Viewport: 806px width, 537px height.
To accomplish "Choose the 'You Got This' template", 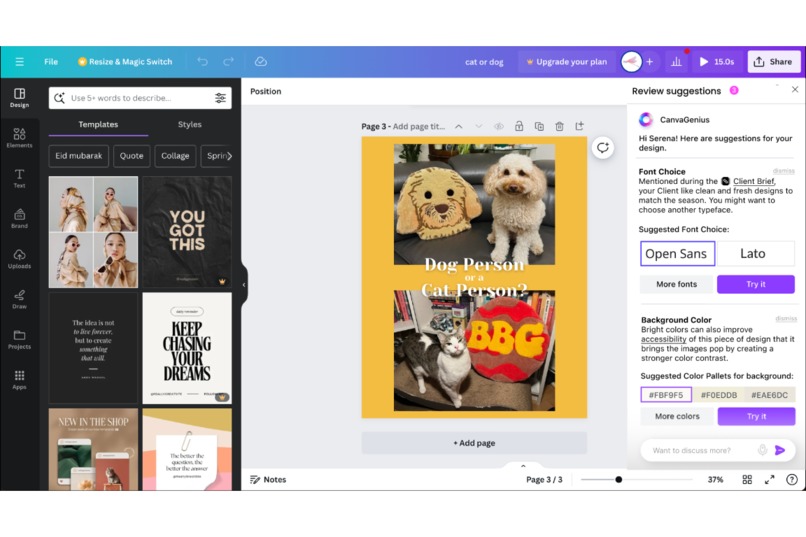I will pos(187,232).
